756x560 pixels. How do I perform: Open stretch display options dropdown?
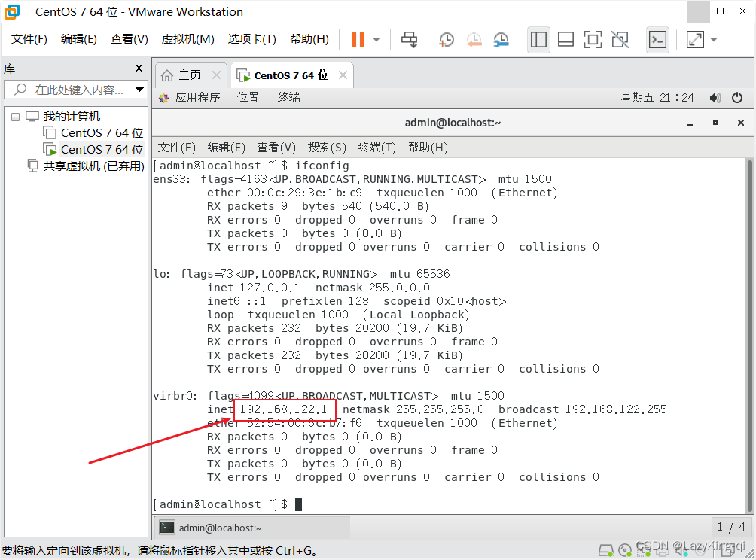point(714,40)
